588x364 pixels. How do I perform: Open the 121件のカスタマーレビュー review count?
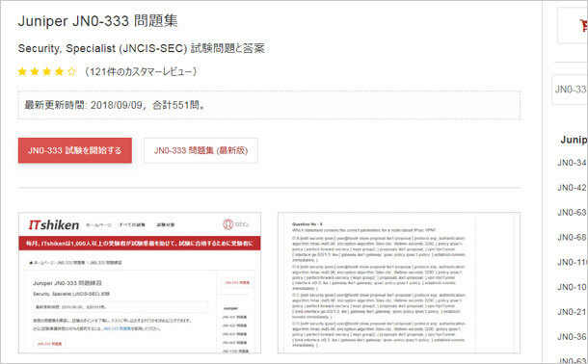(141, 71)
